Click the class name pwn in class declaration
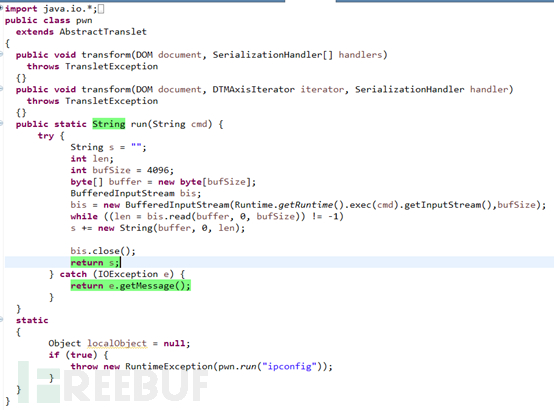 (x=84, y=20)
